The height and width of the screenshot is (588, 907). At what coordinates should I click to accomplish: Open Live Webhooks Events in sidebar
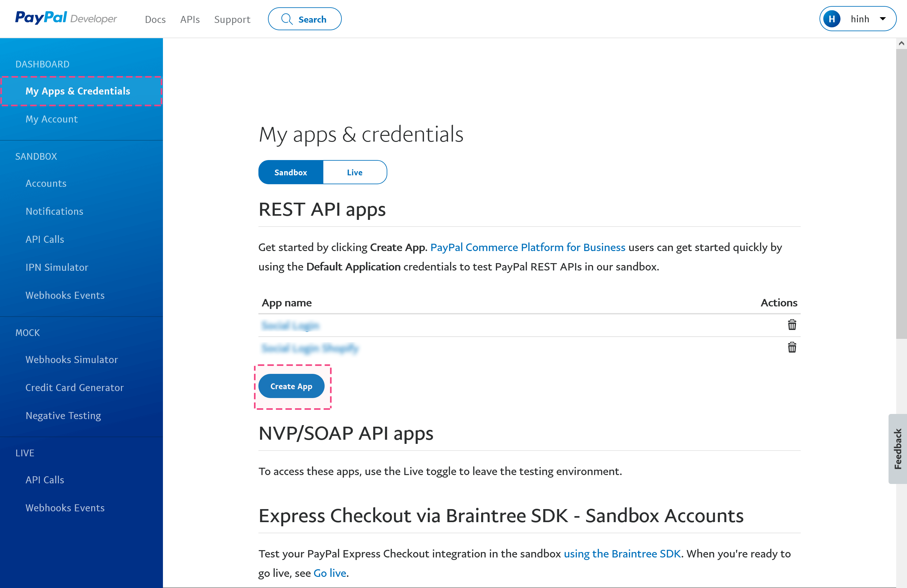pyautogui.click(x=65, y=508)
